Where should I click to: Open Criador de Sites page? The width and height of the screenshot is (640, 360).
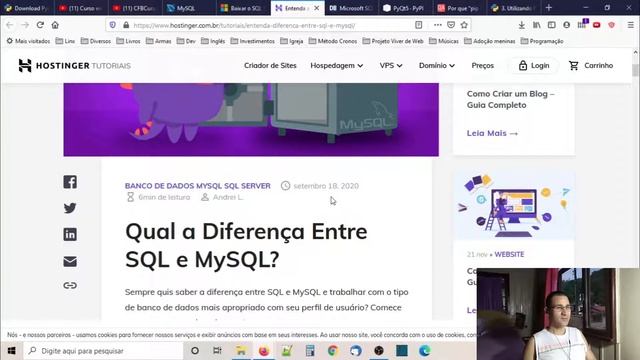(270, 65)
